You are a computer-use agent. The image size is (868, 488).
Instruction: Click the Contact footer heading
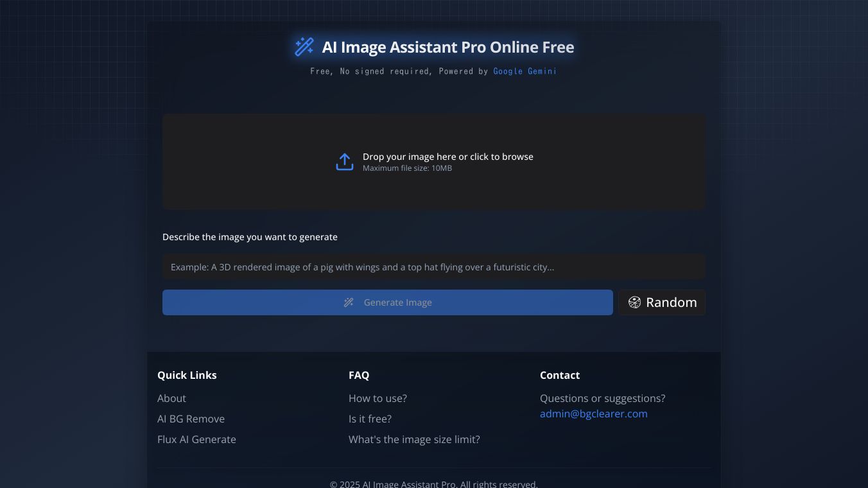559,375
